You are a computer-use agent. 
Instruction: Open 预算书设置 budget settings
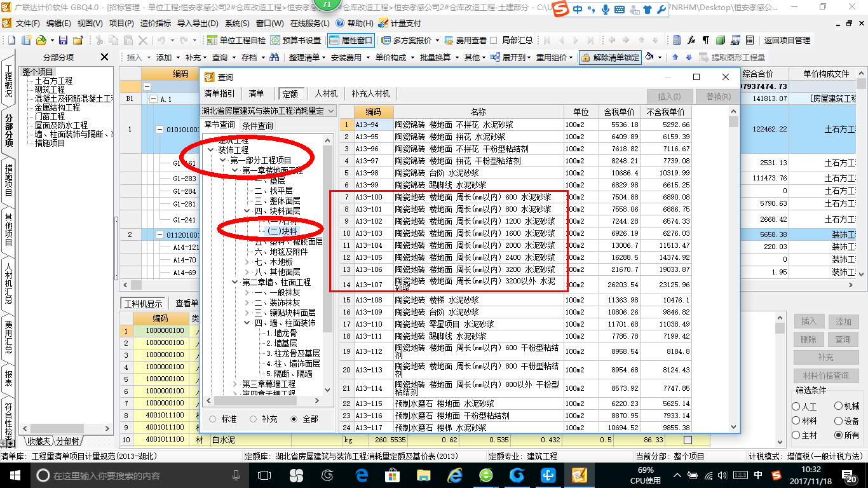pos(295,40)
